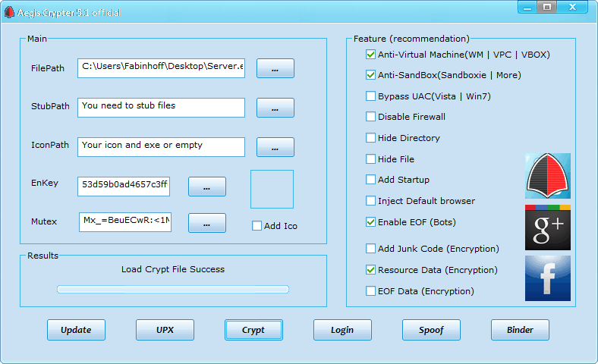Enable Bypass UAC option
This screenshot has height=364, width=598.
[x=370, y=96]
